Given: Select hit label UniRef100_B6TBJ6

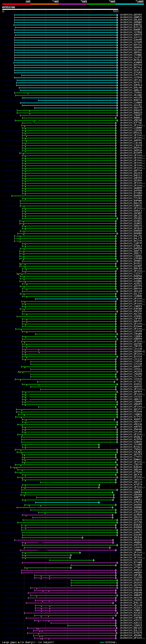Looking at the screenshot, I should coord(131,60).
